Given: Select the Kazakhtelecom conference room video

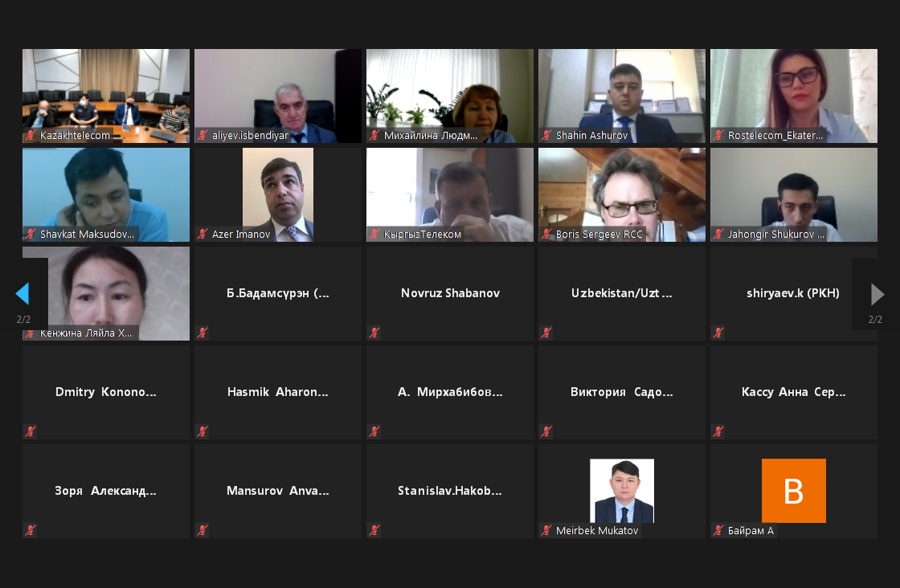Looking at the screenshot, I should [105, 96].
